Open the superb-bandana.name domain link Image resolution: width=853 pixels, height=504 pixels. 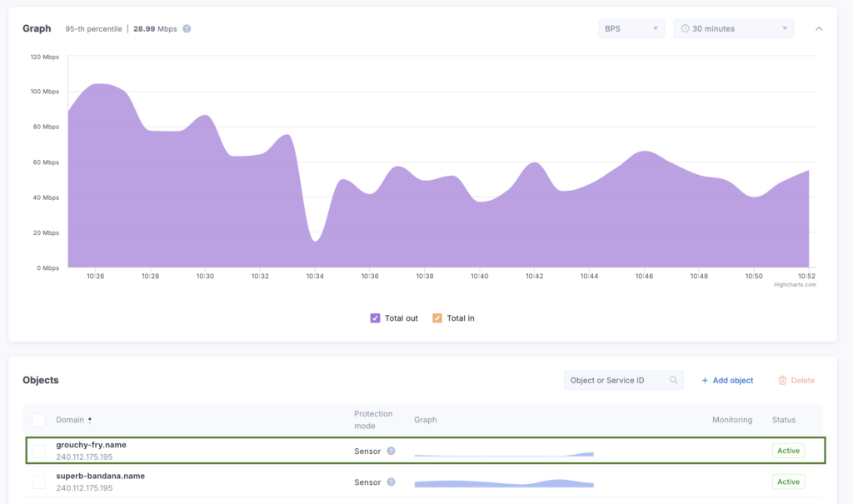[100, 476]
